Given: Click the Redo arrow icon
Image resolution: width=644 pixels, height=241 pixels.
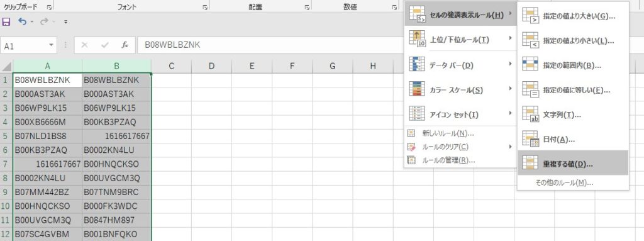Looking at the screenshot, I should pyautogui.click(x=44, y=22).
